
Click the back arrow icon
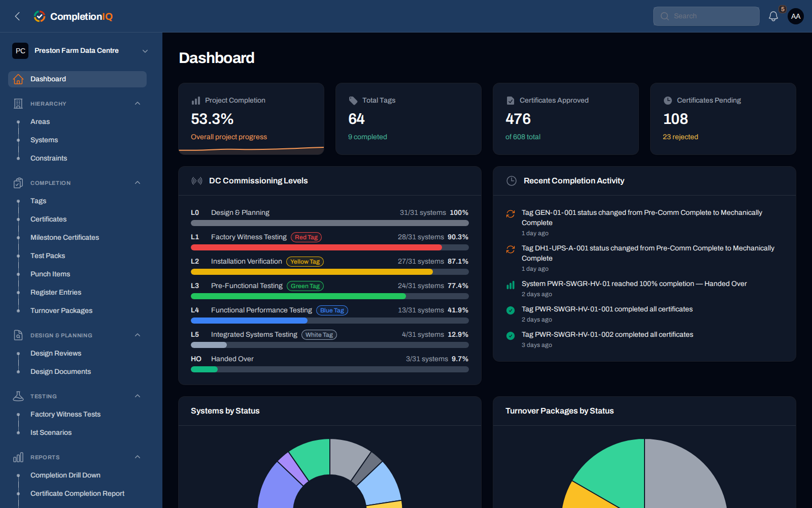point(17,16)
